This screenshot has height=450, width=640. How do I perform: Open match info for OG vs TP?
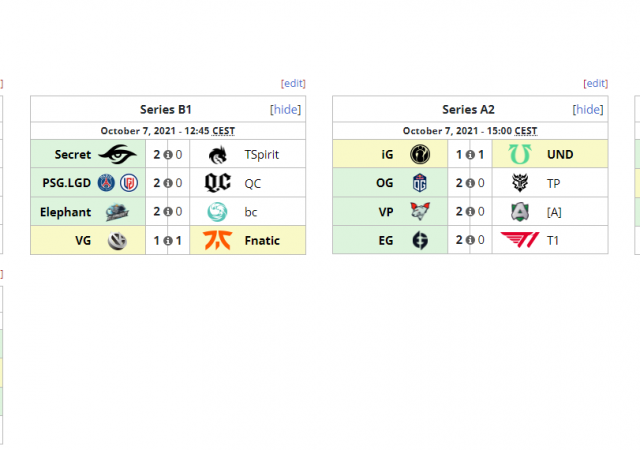[x=470, y=183]
